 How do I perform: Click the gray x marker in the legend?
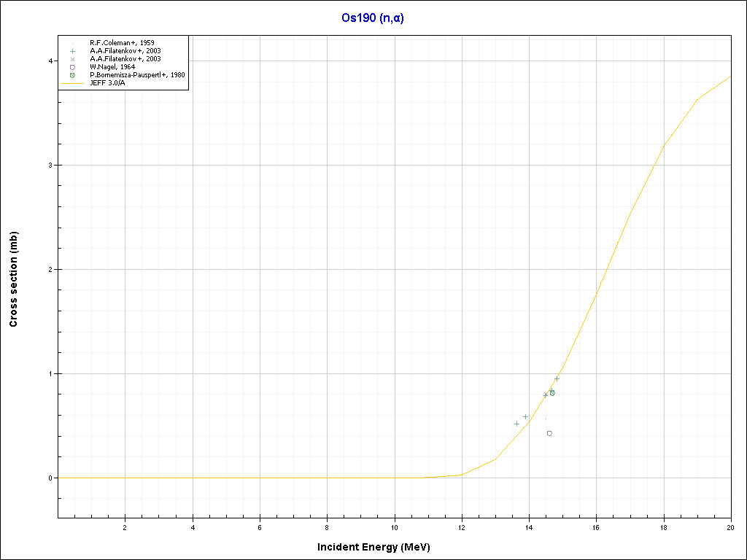tap(72, 59)
